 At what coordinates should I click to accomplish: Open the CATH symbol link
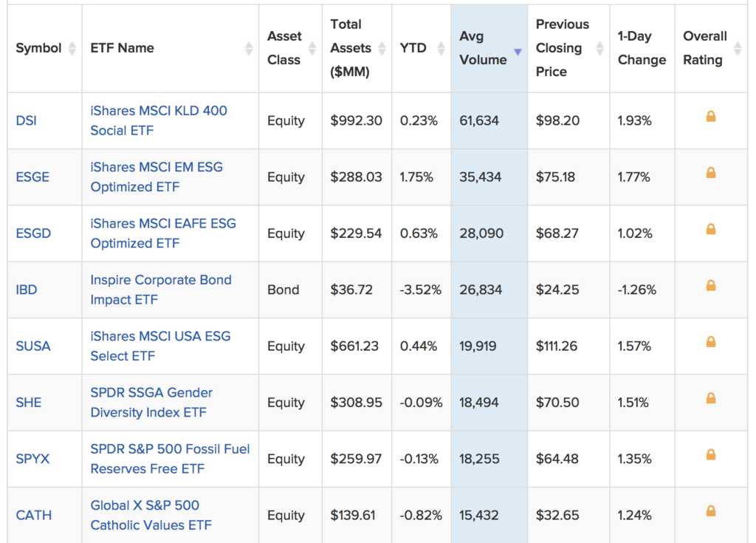coord(34,516)
